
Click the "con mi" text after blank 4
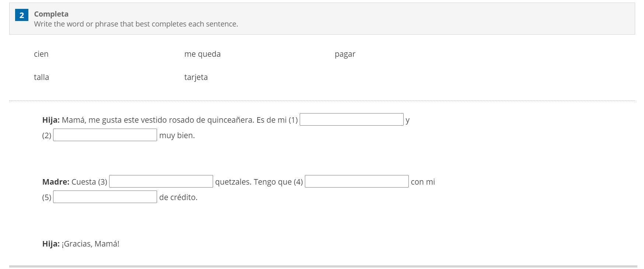click(423, 182)
